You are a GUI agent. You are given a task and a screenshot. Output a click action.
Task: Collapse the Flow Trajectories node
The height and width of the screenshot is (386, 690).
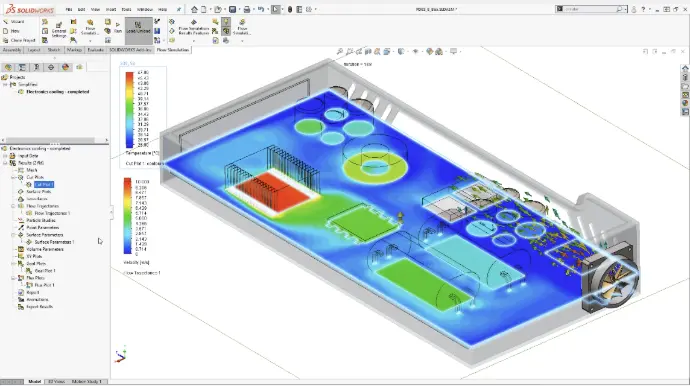(13, 206)
